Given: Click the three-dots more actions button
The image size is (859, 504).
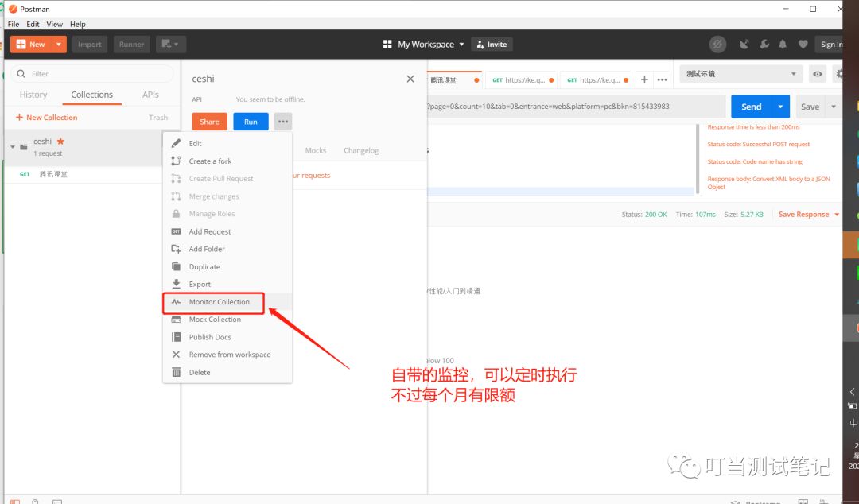Looking at the screenshot, I should pyautogui.click(x=283, y=122).
